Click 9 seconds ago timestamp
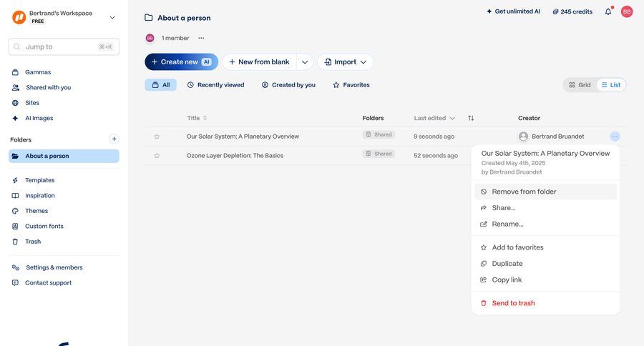 [x=434, y=137]
